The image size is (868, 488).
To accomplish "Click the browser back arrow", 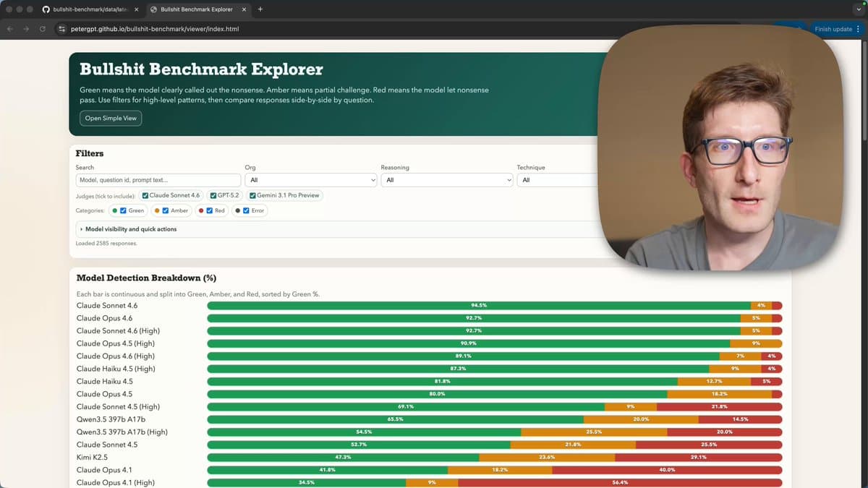I will click(x=10, y=29).
